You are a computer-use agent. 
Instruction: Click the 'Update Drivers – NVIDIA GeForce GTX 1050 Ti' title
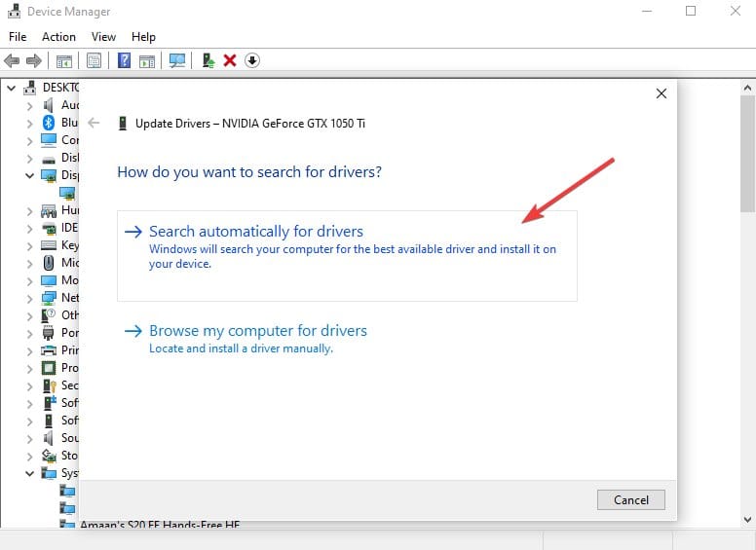(x=250, y=124)
